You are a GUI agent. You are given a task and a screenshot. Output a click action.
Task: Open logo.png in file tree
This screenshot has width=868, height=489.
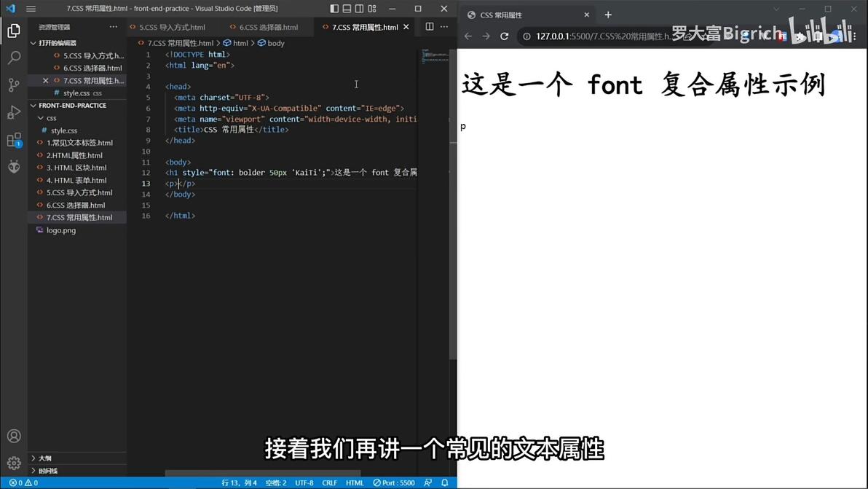pos(61,230)
